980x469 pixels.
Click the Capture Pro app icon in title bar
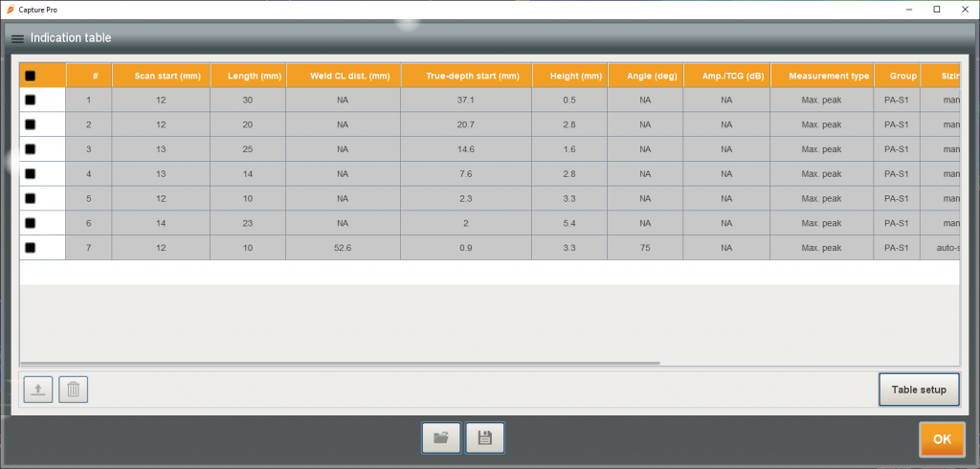10,10
